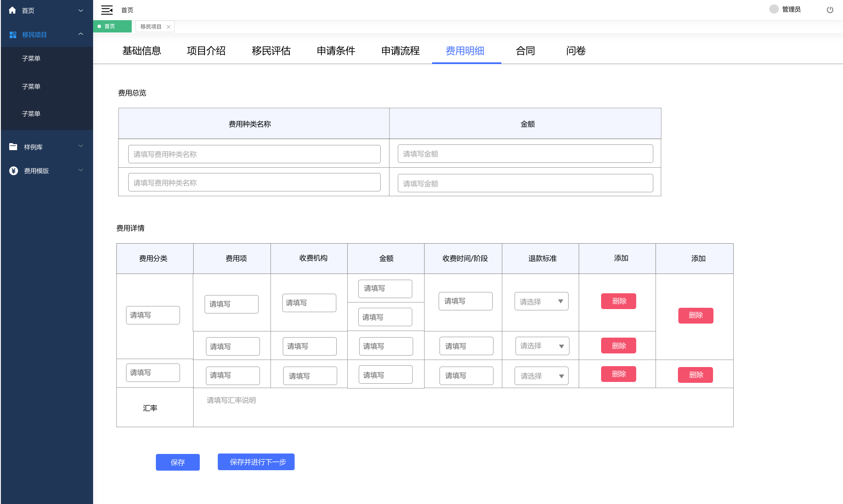Viewport: 843px width, 504px height.
Task: Click the 费用模版 yen icon
Action: coord(14,171)
